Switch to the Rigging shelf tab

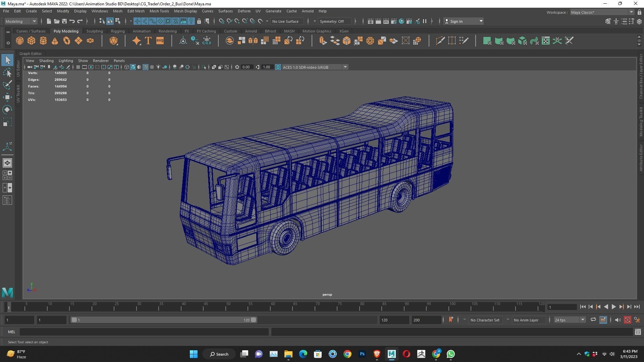coord(118,31)
